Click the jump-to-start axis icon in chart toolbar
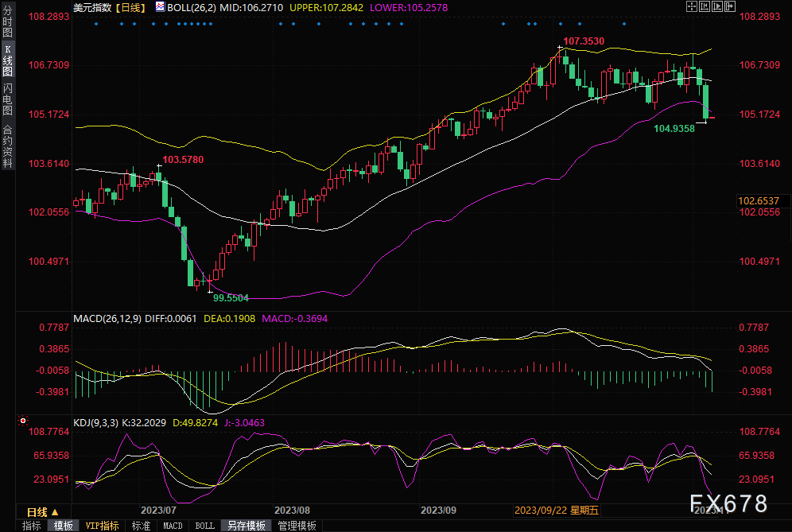 pos(705,6)
